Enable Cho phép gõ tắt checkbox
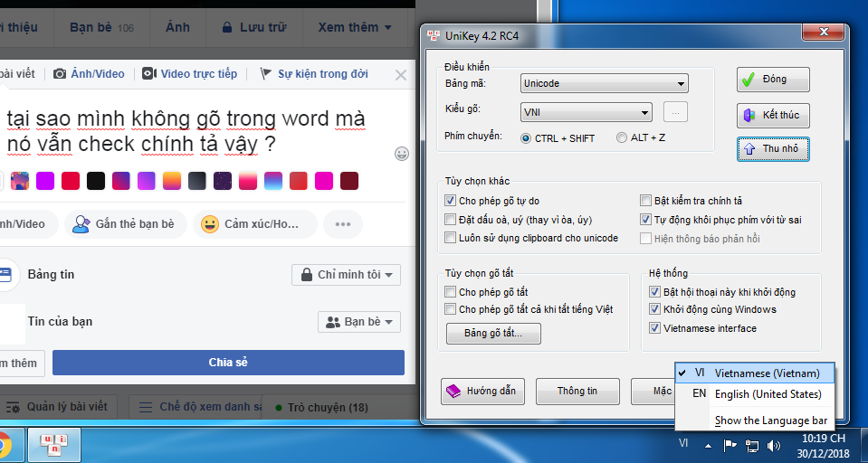 pyautogui.click(x=450, y=291)
